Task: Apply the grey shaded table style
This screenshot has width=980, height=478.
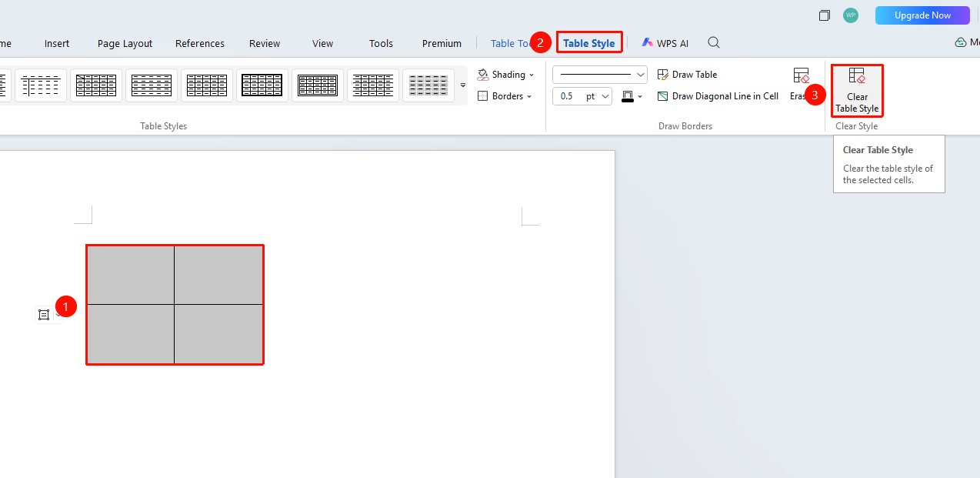Action: (428, 85)
